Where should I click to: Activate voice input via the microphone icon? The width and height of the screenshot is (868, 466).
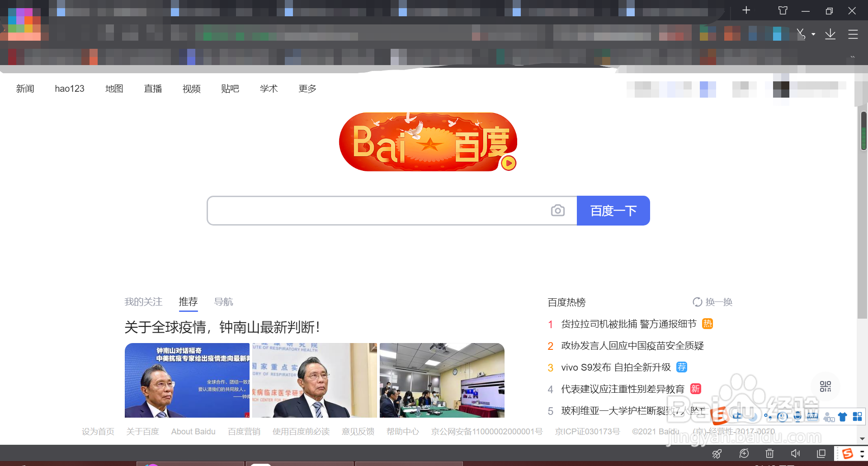797,417
